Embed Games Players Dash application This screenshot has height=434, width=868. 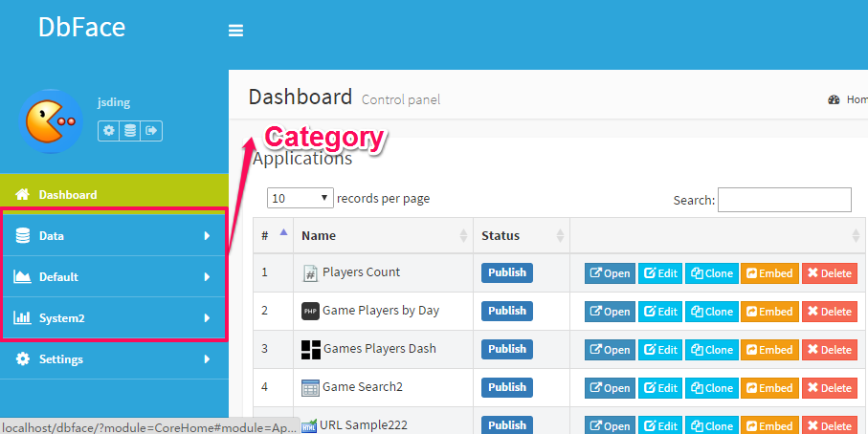click(770, 350)
